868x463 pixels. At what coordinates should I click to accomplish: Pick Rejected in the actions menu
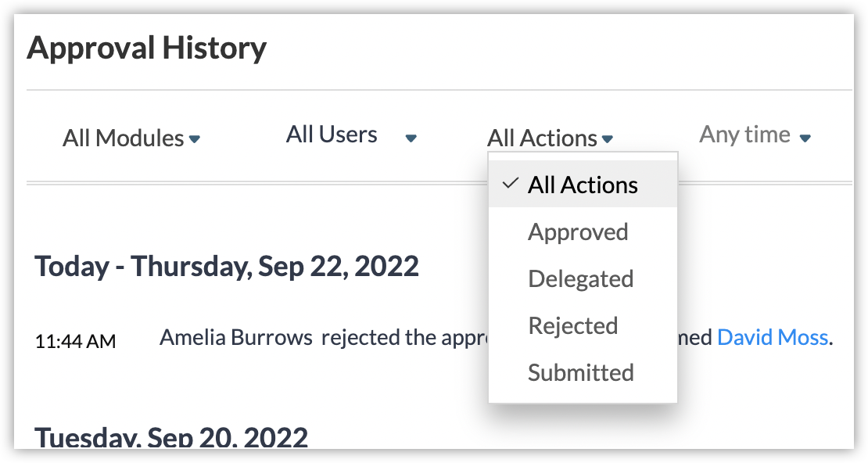pos(573,325)
